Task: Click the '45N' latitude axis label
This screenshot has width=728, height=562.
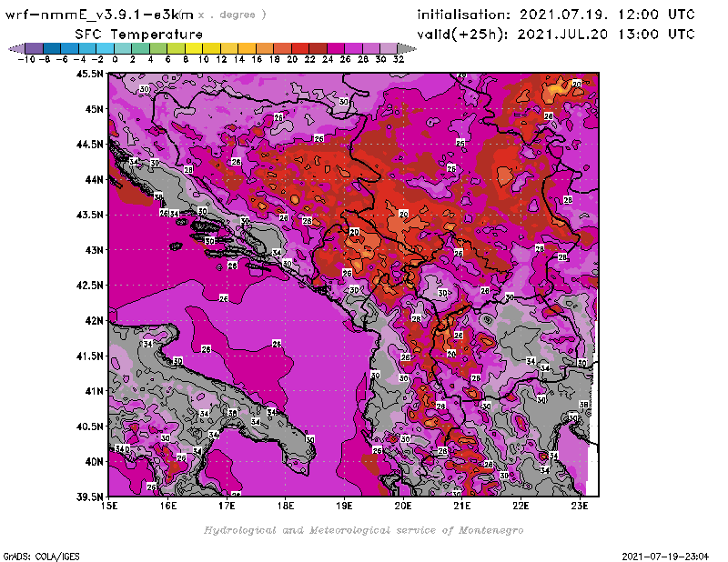Action: pos(94,109)
